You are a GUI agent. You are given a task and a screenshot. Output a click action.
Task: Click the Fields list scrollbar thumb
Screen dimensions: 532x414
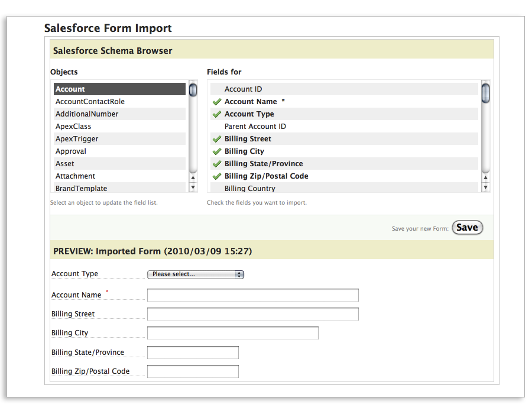pyautogui.click(x=486, y=93)
